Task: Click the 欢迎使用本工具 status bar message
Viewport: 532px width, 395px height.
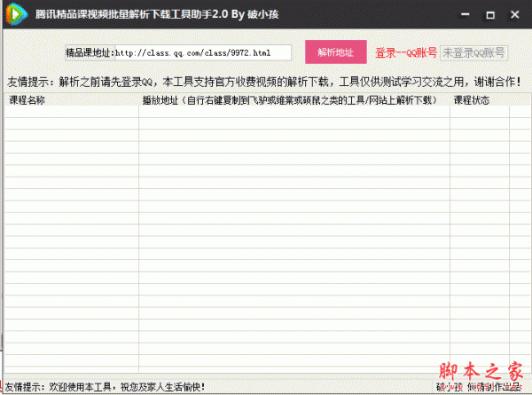Action: click(x=105, y=387)
